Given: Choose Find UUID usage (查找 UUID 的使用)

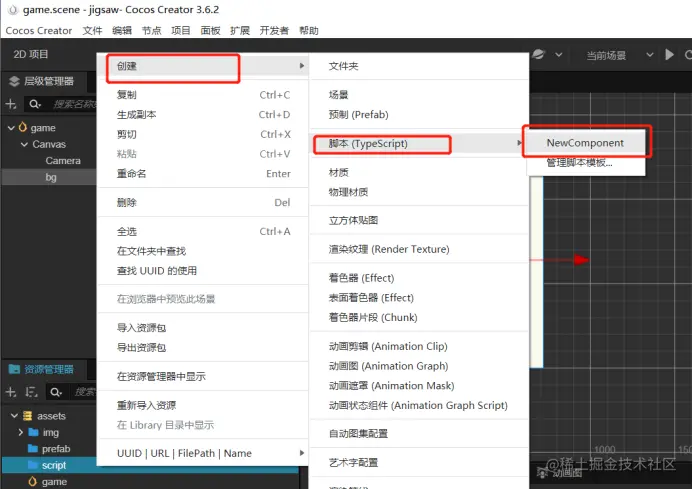Looking at the screenshot, I should coord(203,271).
